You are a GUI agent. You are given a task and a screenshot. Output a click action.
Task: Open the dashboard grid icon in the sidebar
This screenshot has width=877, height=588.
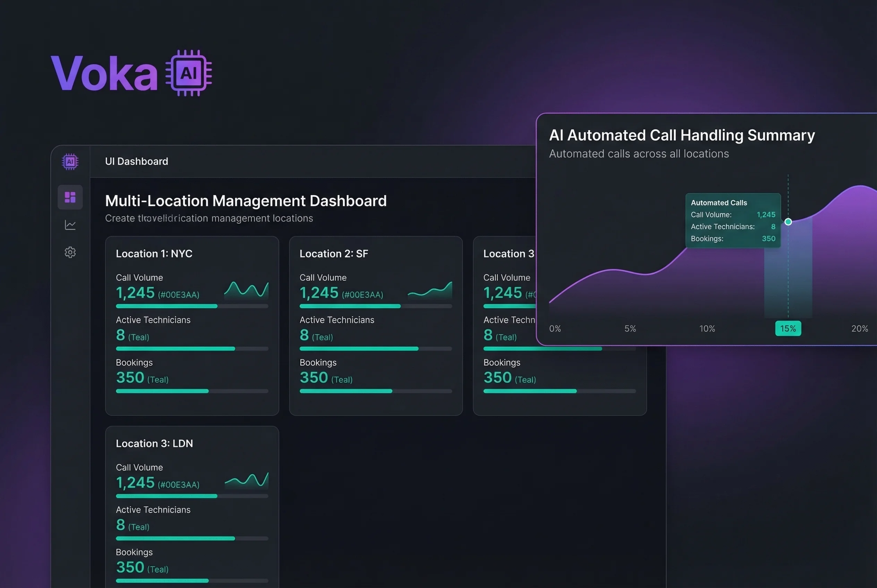[70, 197]
